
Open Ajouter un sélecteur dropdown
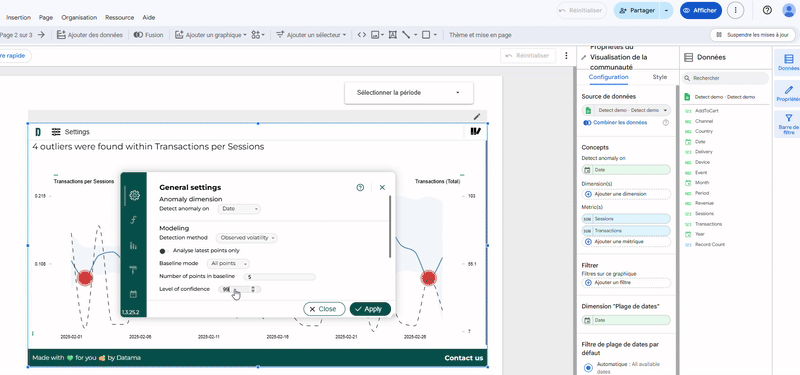pos(311,35)
